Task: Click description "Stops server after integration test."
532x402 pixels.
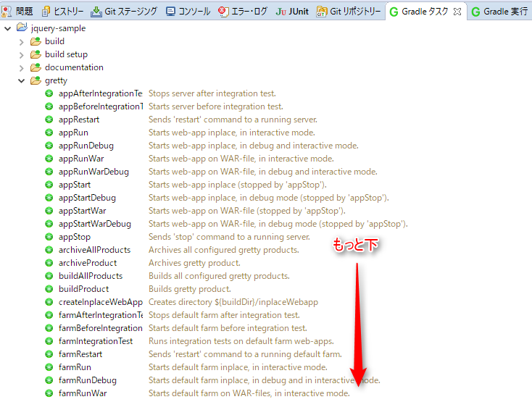Action: [x=212, y=93]
